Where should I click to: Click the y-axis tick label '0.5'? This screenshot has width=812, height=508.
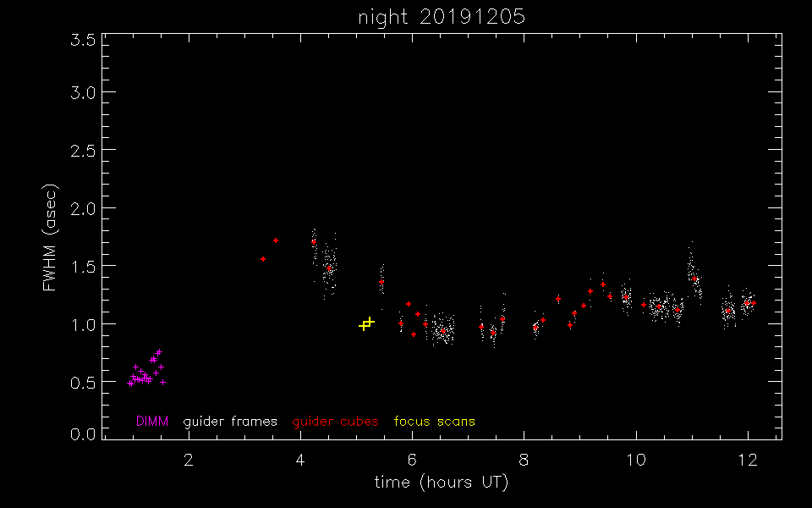point(83,382)
